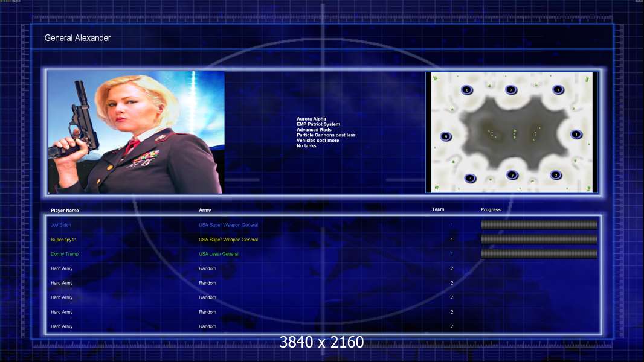Click Joe Biden's "USA Super Weapon General" army
This screenshot has width=644, height=362.
click(x=228, y=225)
